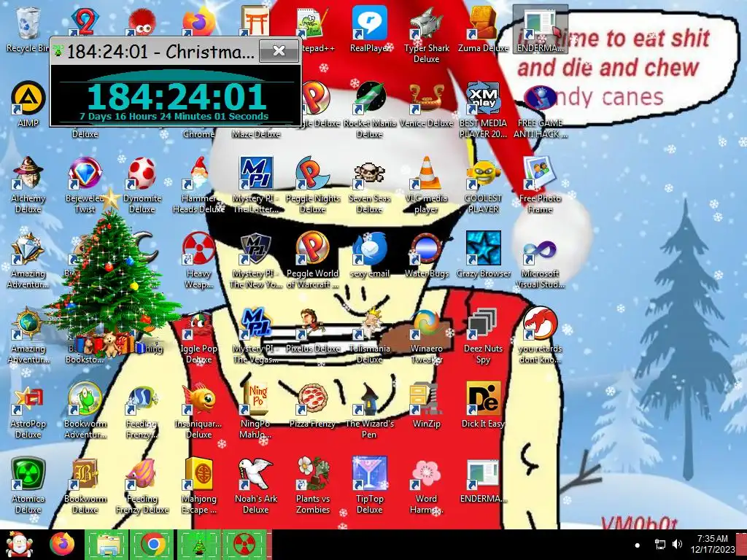Viewport: 747px width, 560px height.
Task: Open Amazing Adventures diamond icon
Action: point(28,260)
